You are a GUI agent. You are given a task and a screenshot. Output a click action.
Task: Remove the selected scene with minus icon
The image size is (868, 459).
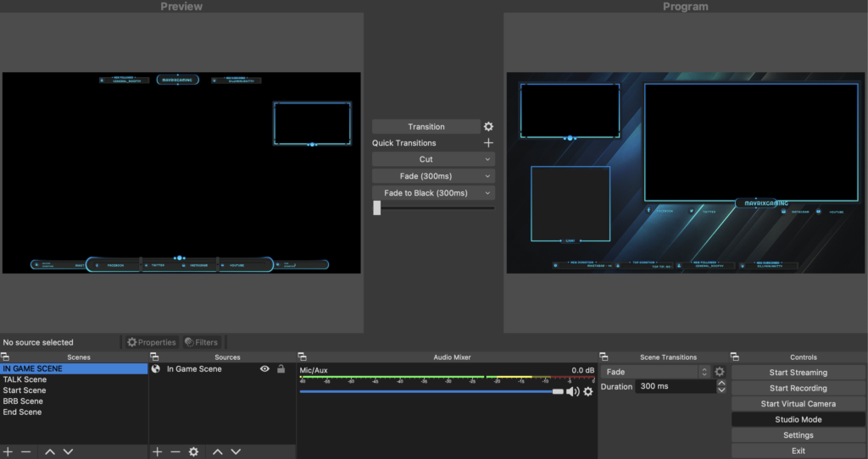coord(26,451)
